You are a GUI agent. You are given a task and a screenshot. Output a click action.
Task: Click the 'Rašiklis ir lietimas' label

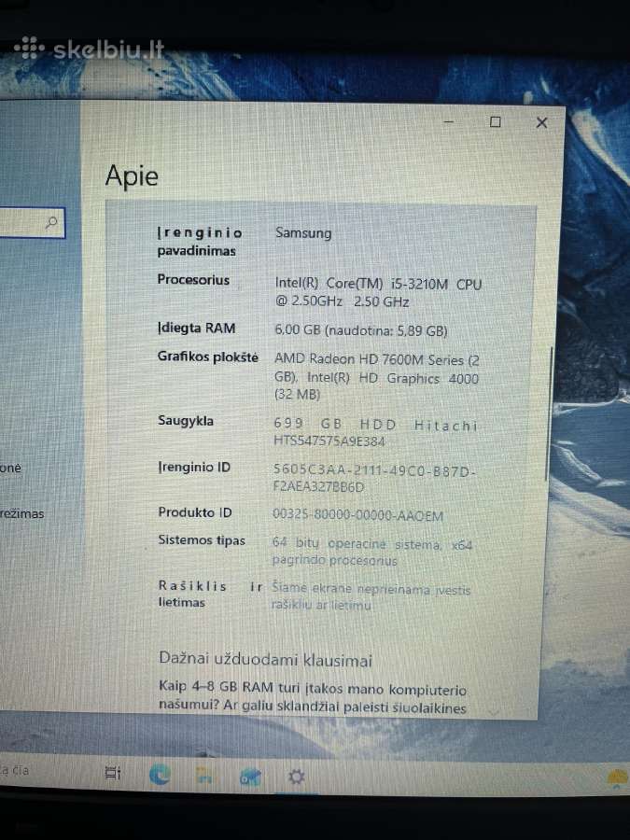pos(211,594)
